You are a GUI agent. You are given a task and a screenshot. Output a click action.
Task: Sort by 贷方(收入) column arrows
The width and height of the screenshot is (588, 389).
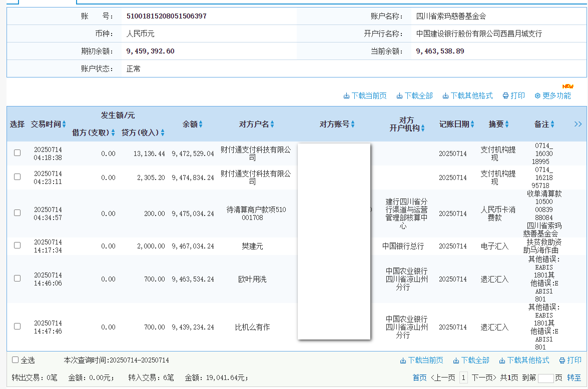162,132
